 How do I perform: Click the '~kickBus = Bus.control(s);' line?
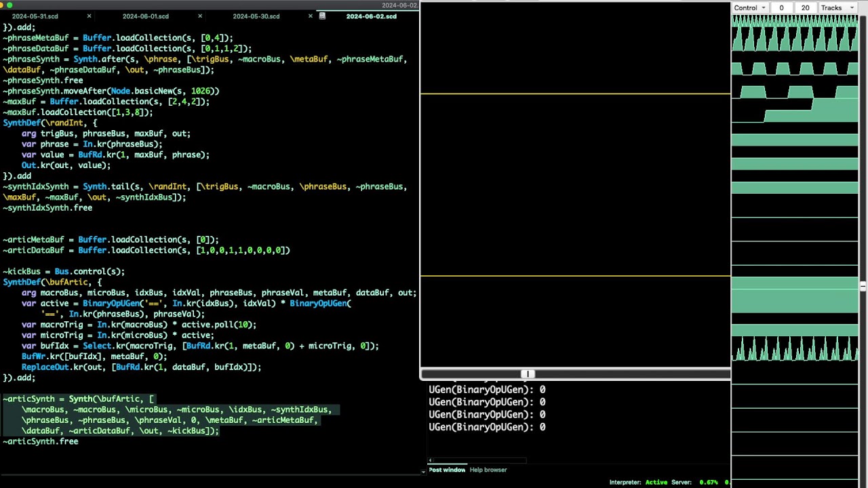[x=64, y=271]
